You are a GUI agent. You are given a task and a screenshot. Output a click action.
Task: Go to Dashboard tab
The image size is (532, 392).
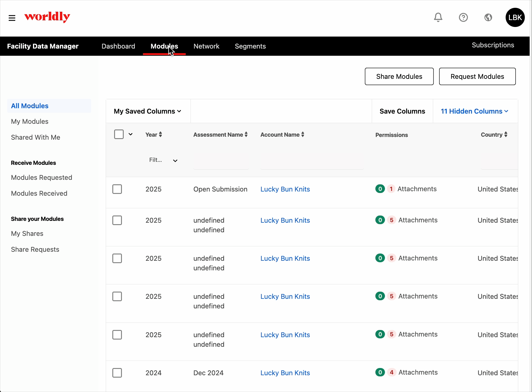[118, 46]
